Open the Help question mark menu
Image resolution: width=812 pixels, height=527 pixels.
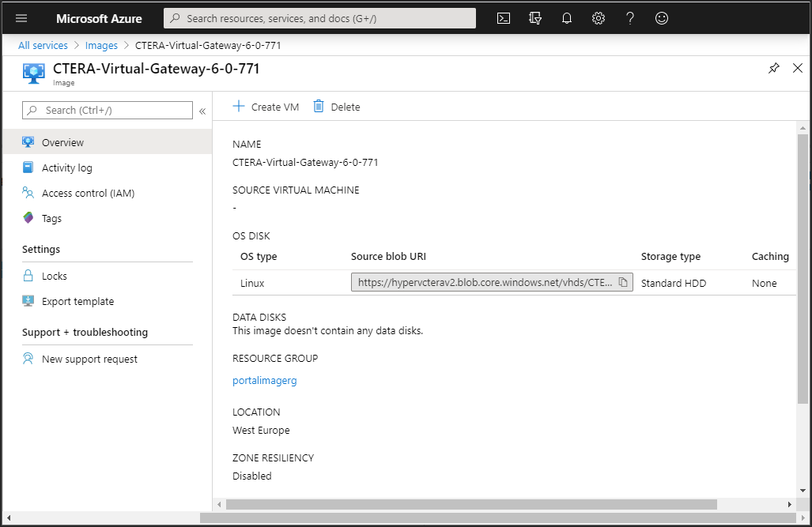pos(629,19)
